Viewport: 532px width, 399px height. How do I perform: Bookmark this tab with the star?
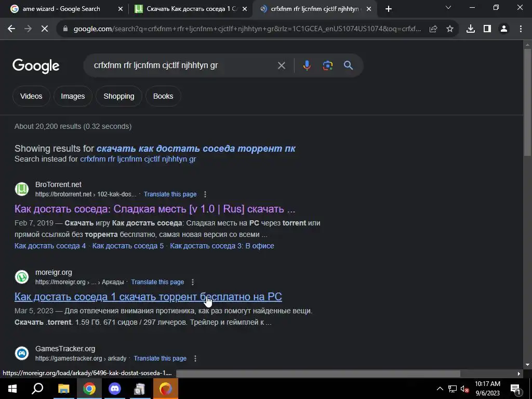tap(450, 29)
